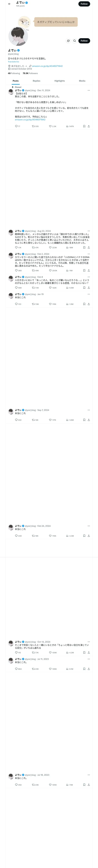Reply to the pinned Dec 11, 2024 post

pos(16,126)
